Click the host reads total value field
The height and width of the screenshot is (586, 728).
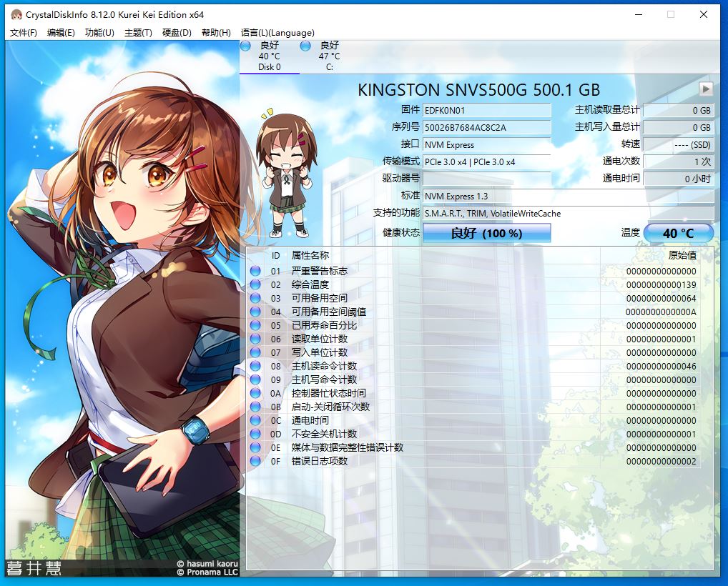(x=679, y=111)
